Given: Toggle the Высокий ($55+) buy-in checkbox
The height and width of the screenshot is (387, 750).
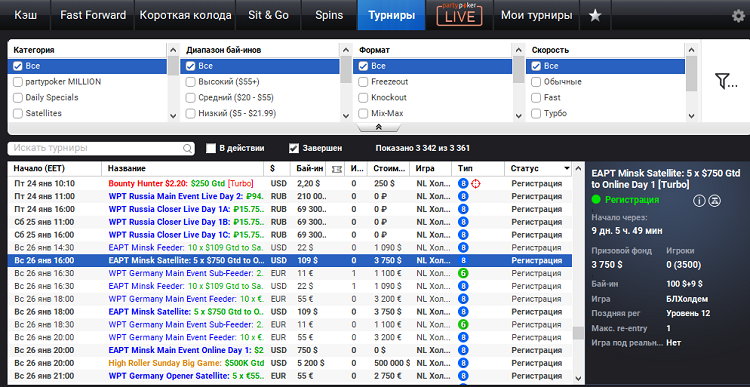Looking at the screenshot, I should click(x=190, y=82).
